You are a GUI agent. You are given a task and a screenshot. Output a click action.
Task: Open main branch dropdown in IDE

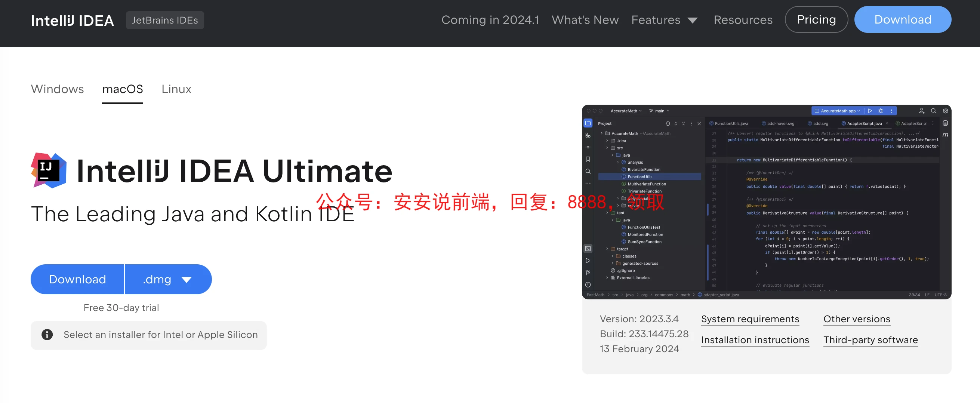tap(659, 111)
